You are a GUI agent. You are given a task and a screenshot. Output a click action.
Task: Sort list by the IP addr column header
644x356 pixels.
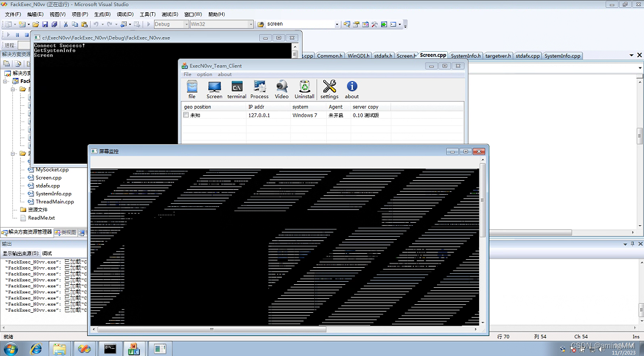(x=268, y=106)
